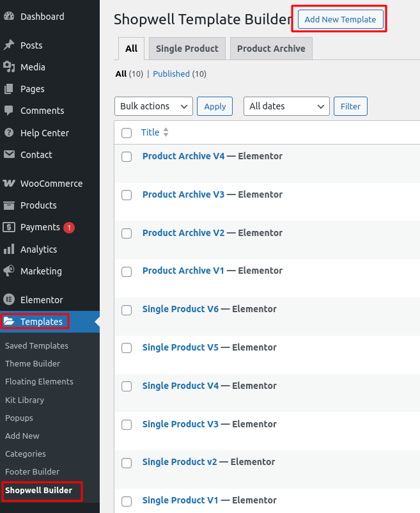Open Single Product V6 template
Screen dimensions: 420x513
pyautogui.click(x=180, y=309)
